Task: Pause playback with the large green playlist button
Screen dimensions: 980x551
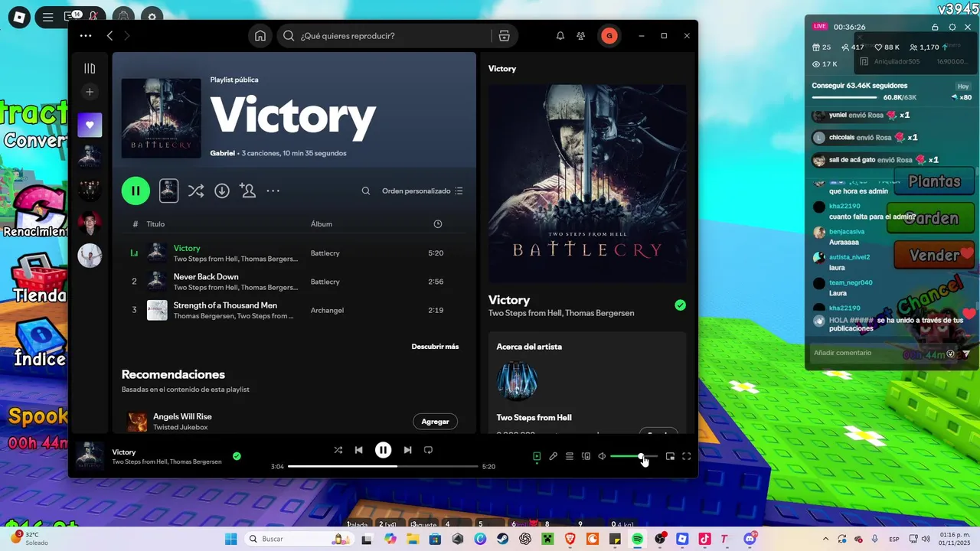Action: click(136, 191)
